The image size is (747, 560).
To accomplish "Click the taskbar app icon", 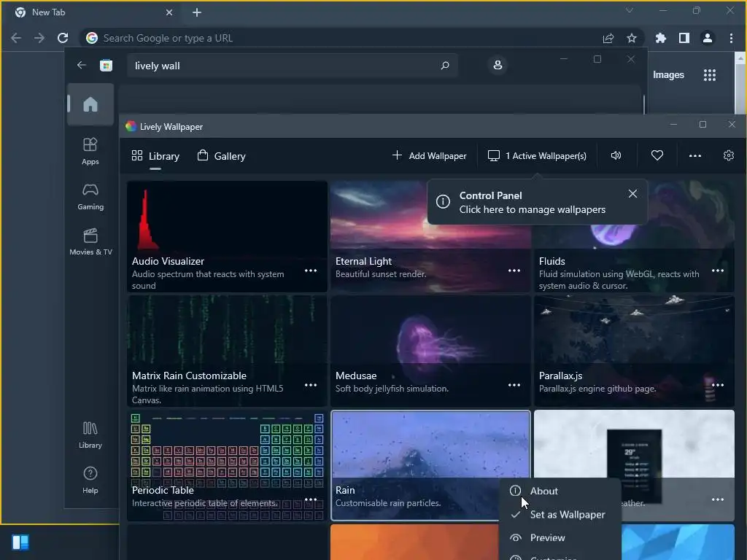I will 20,542.
